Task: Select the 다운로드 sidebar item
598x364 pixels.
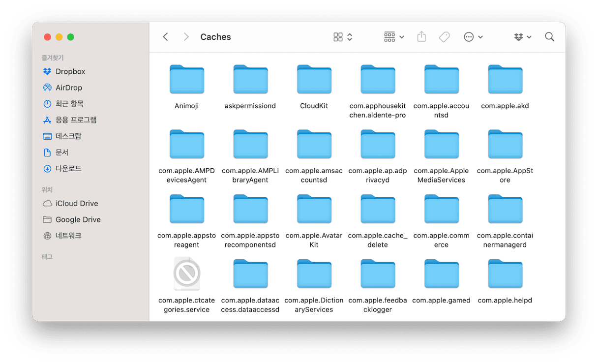Action: point(68,168)
